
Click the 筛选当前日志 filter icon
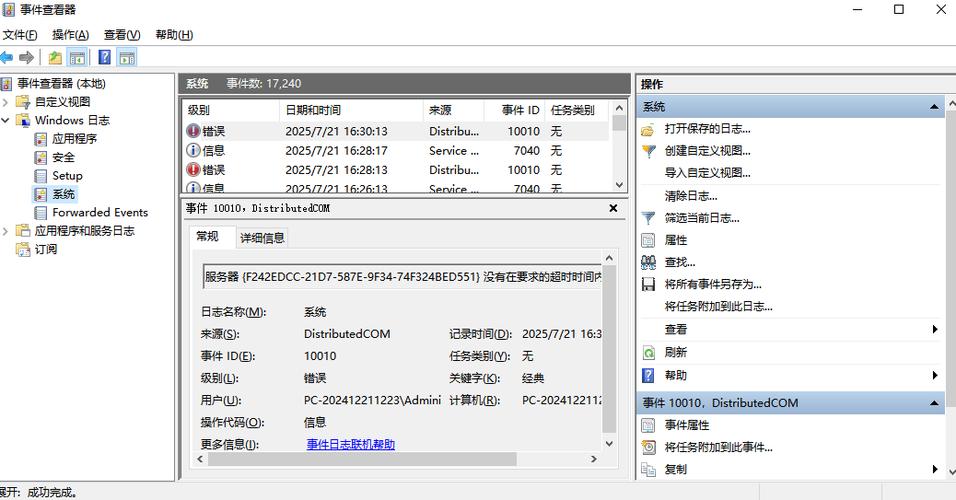coord(648,218)
